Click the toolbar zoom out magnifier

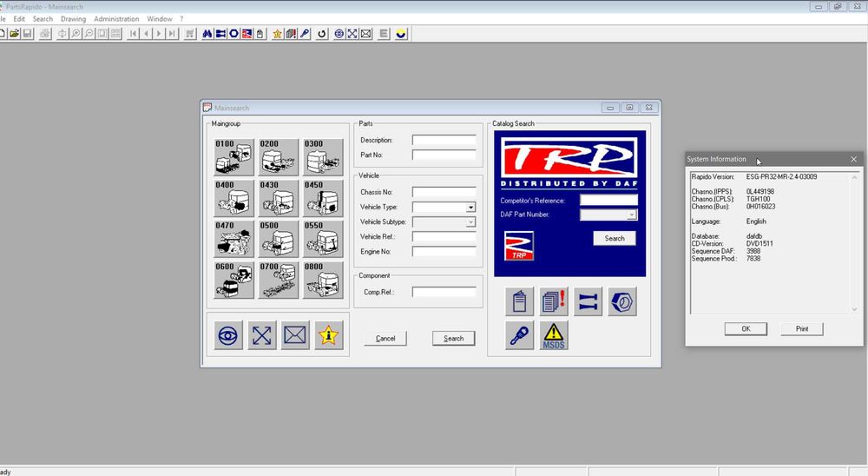[89, 34]
